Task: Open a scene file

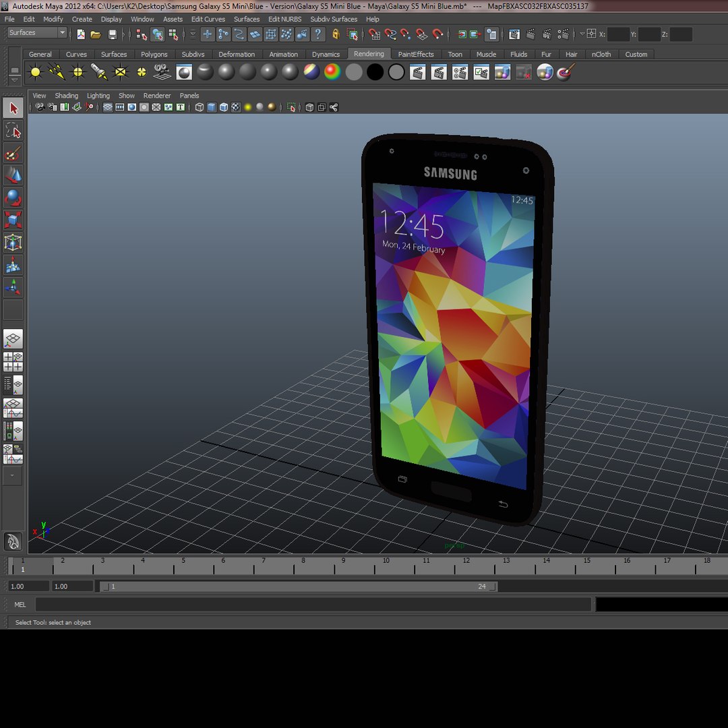Action: coord(96,34)
